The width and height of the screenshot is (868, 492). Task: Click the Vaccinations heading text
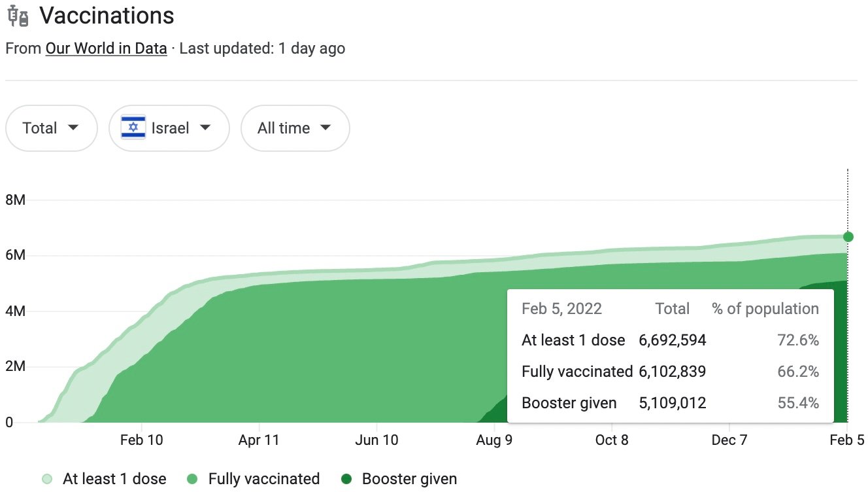click(x=107, y=16)
